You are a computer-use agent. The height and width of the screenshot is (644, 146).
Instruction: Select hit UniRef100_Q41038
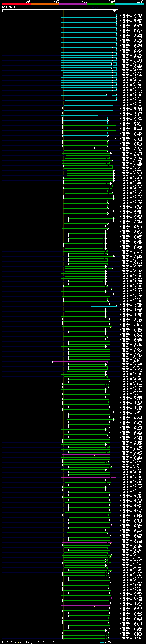[x=131, y=17]
